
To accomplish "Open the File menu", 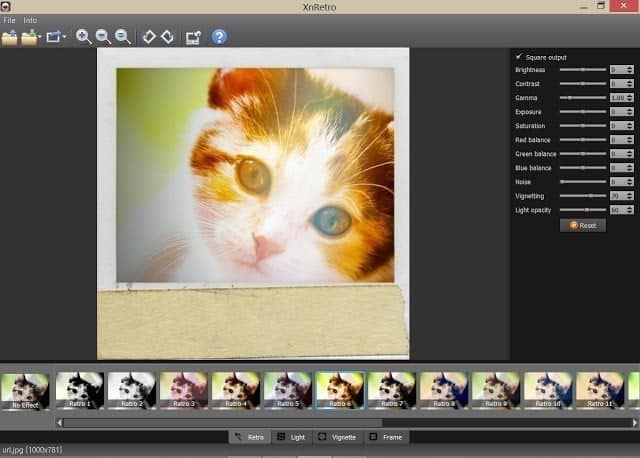I will tap(9, 20).
